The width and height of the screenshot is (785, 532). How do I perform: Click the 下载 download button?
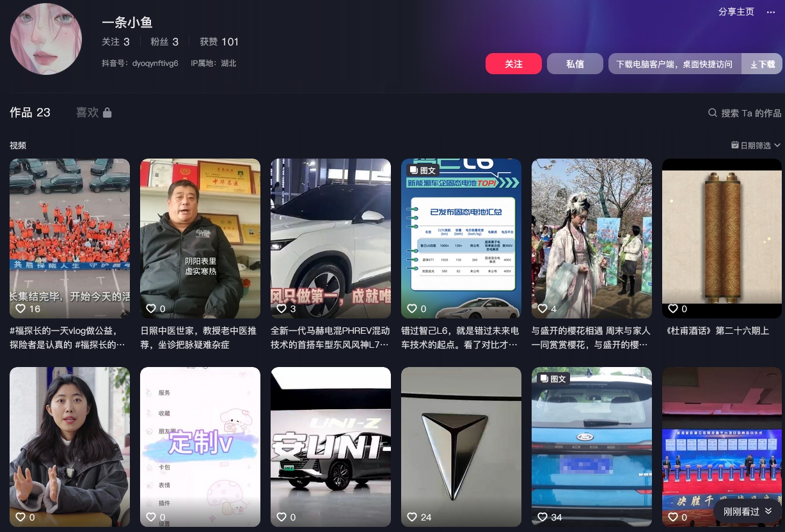tap(762, 64)
